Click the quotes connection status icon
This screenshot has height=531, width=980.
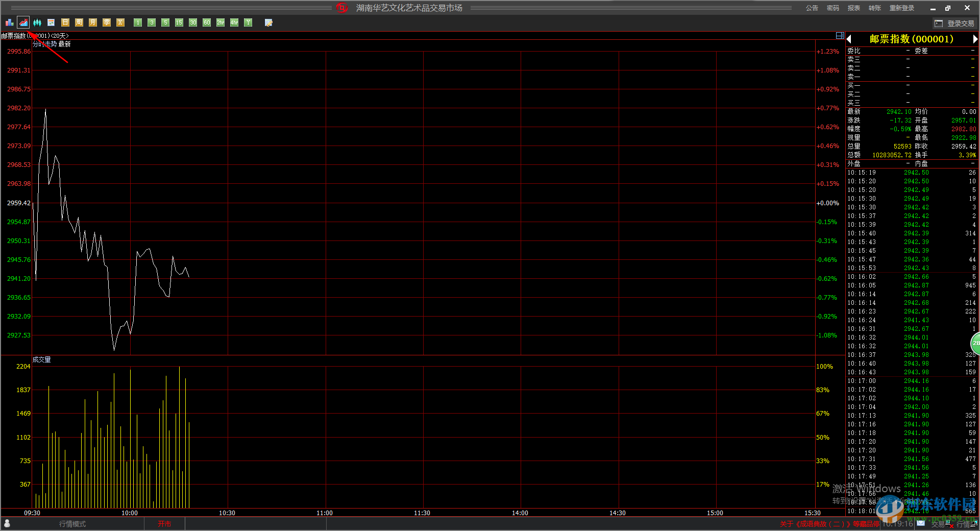[966, 524]
